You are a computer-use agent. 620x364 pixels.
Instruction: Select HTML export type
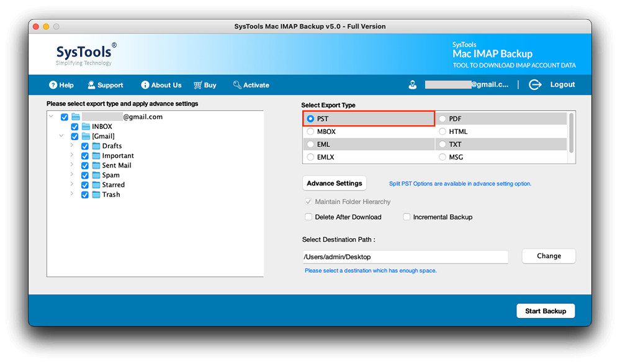click(x=443, y=131)
